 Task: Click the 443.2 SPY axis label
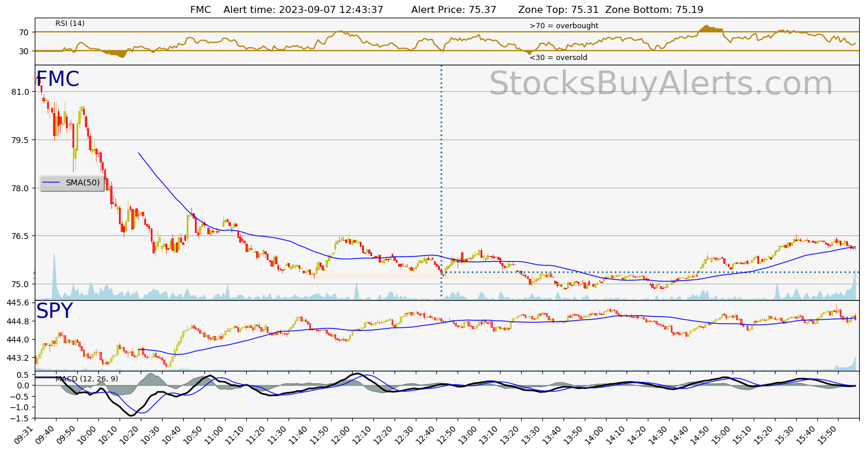pos(17,358)
